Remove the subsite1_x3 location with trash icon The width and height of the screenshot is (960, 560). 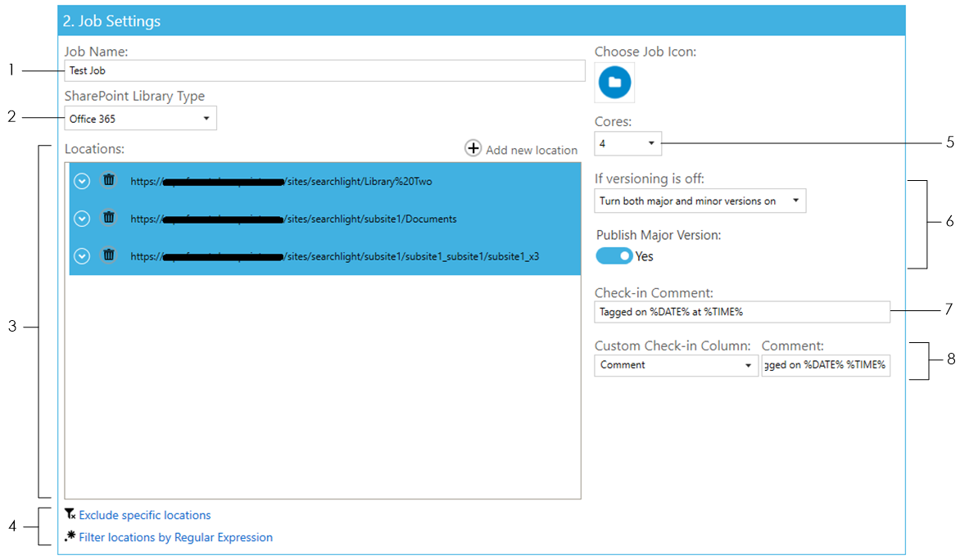(x=108, y=255)
